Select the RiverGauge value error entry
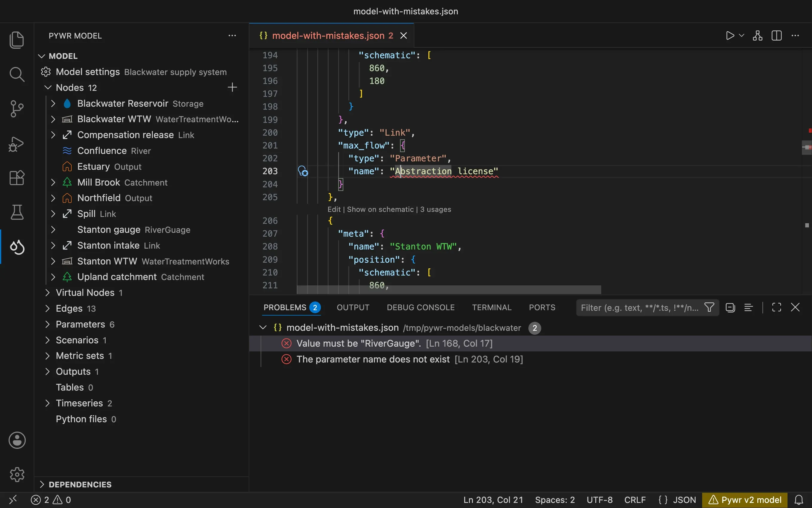This screenshot has height=508, width=812. pyautogui.click(x=530, y=343)
